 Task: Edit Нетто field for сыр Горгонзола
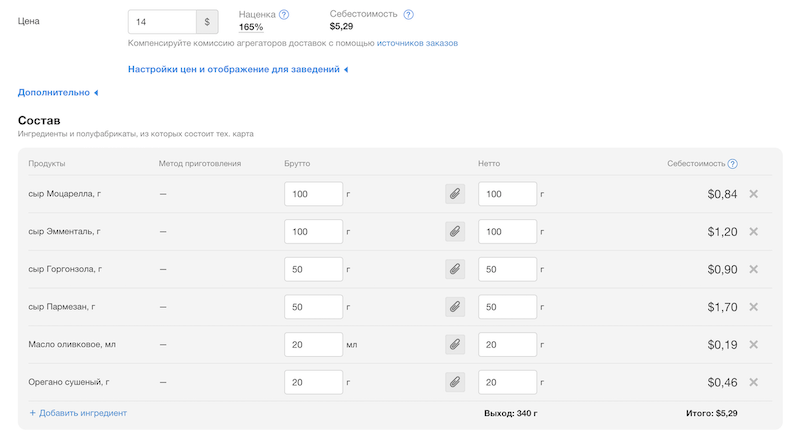point(507,270)
